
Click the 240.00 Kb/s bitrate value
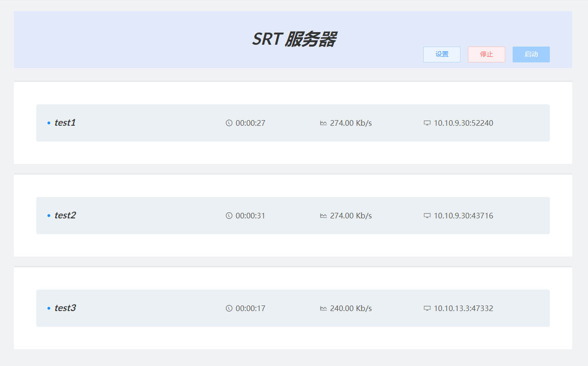[351, 308]
